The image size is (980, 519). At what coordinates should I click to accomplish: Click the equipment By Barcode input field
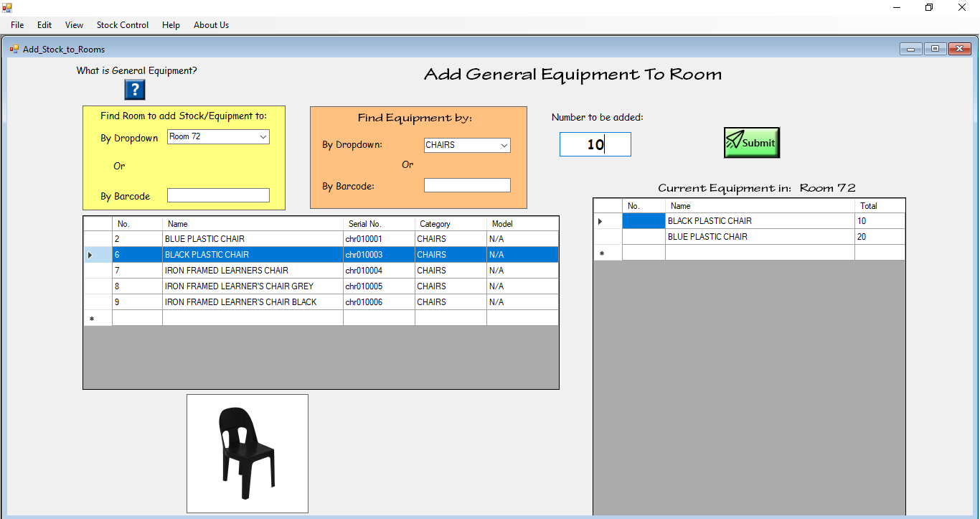click(467, 185)
